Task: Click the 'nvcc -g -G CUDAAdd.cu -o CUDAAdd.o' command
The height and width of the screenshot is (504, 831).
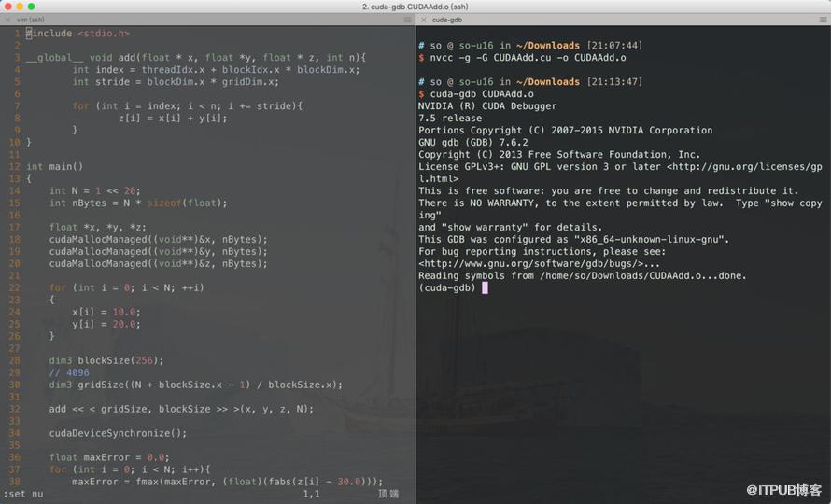Action: coord(528,57)
